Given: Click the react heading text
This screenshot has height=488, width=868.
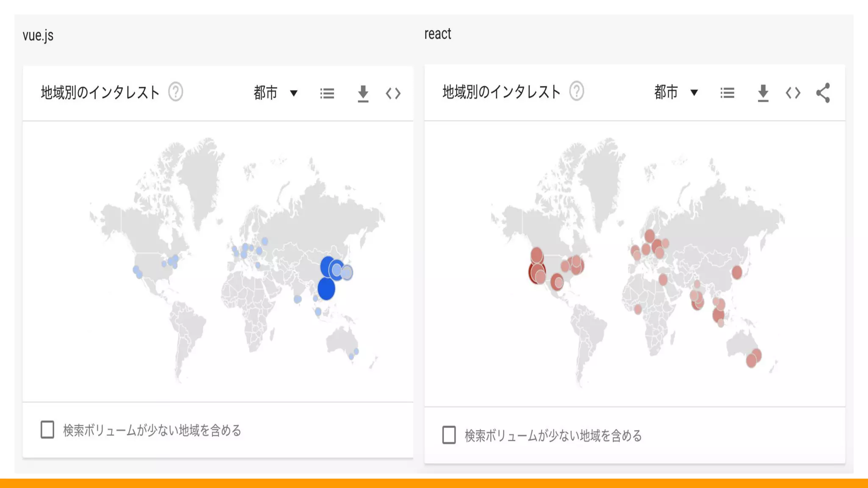Looking at the screenshot, I should [438, 34].
